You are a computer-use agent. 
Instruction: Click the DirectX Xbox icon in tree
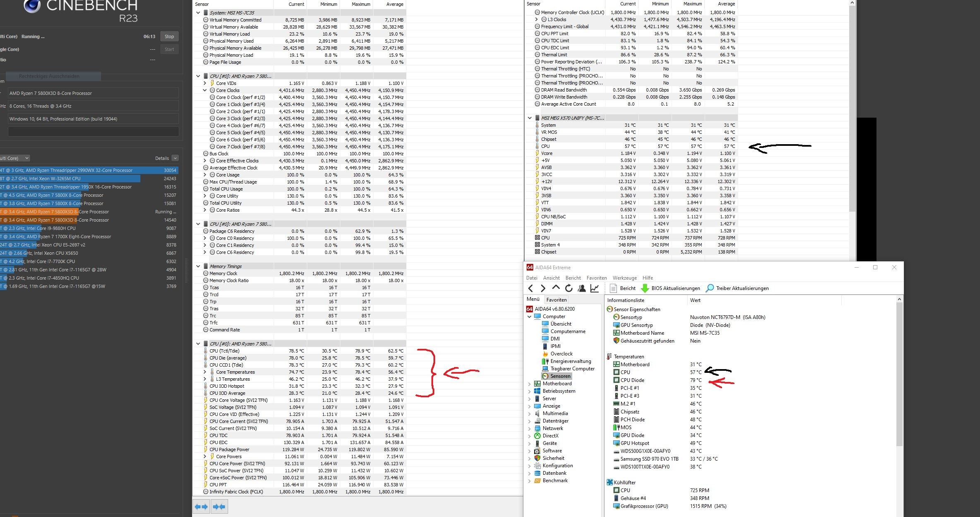pyautogui.click(x=537, y=436)
